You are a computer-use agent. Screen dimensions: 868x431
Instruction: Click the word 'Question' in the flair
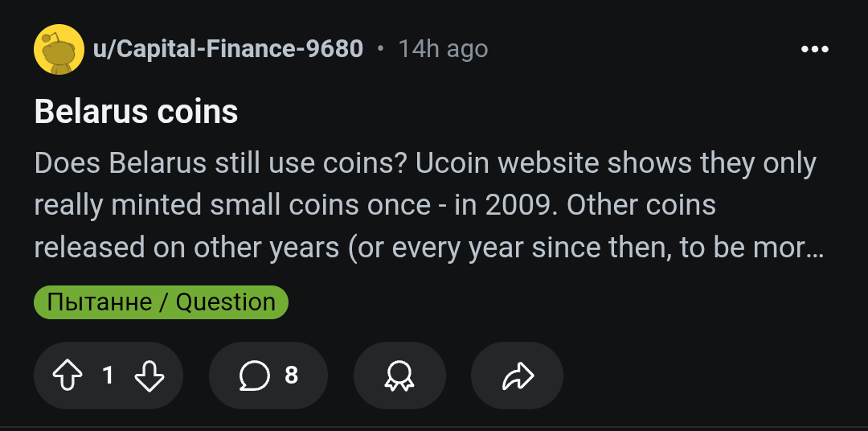(x=225, y=302)
